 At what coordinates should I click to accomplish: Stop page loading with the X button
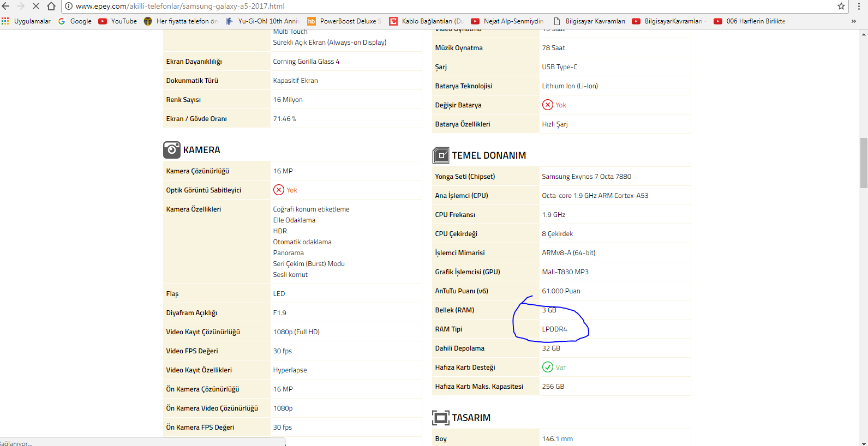36,6
